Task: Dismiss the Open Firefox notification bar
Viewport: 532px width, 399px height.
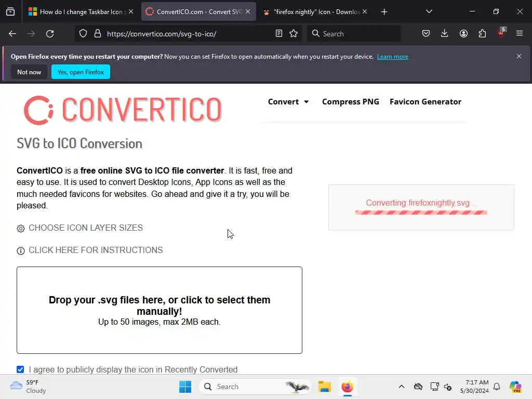Action: 519,56
